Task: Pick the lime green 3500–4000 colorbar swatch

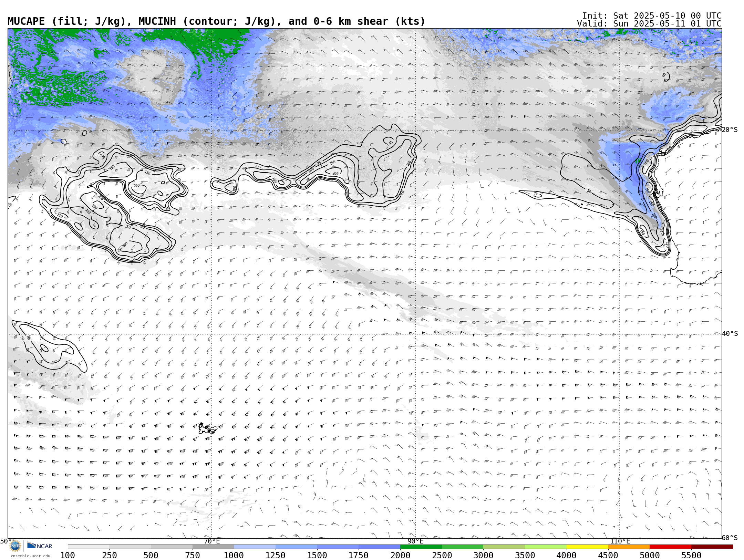Action: point(546,547)
